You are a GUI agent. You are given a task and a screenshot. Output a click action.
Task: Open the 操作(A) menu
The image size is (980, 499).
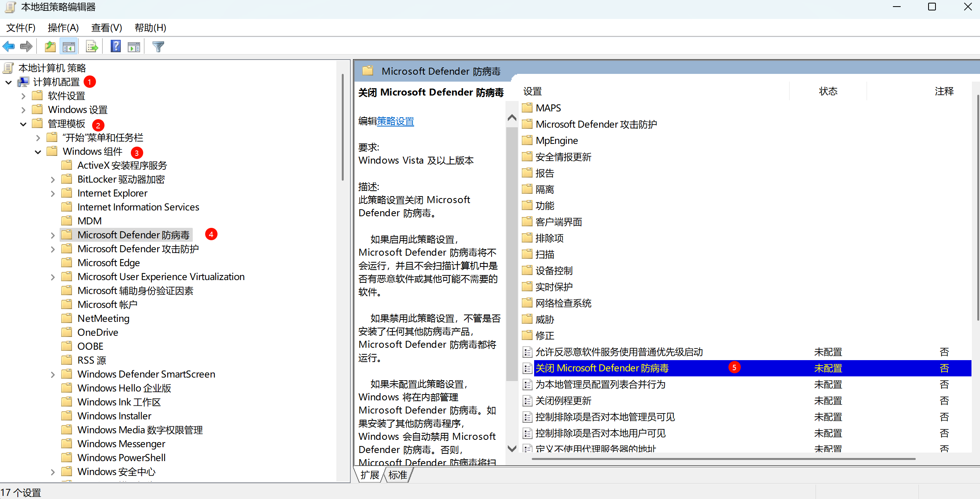point(63,28)
